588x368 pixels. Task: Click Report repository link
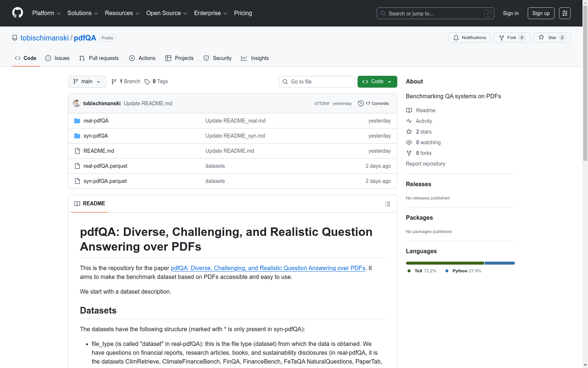tap(426, 164)
